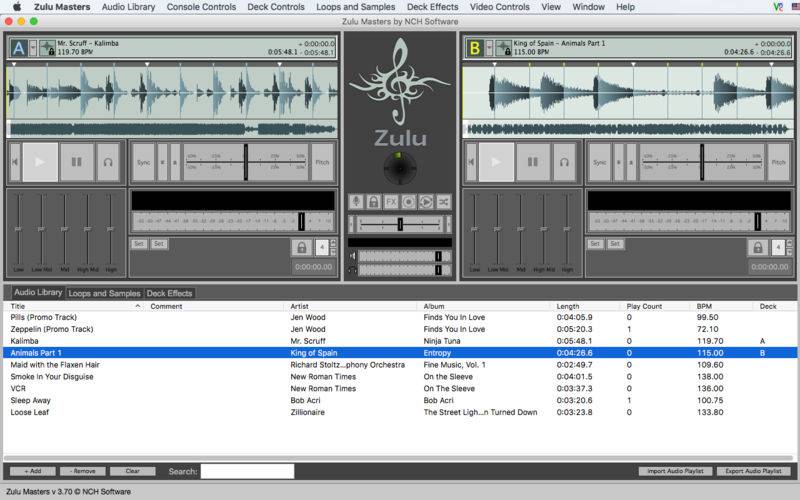
Task: Nudge crossfader left with arrow button
Action: click(x=351, y=223)
